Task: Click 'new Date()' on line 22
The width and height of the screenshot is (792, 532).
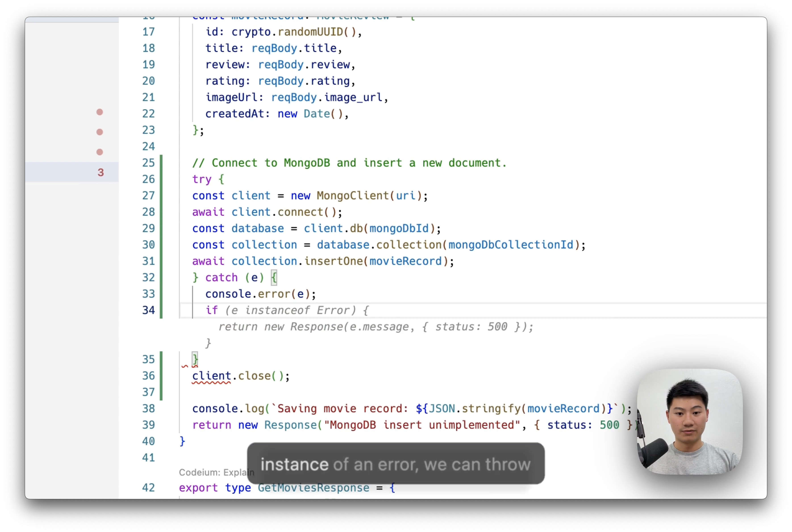Action: [310, 114]
